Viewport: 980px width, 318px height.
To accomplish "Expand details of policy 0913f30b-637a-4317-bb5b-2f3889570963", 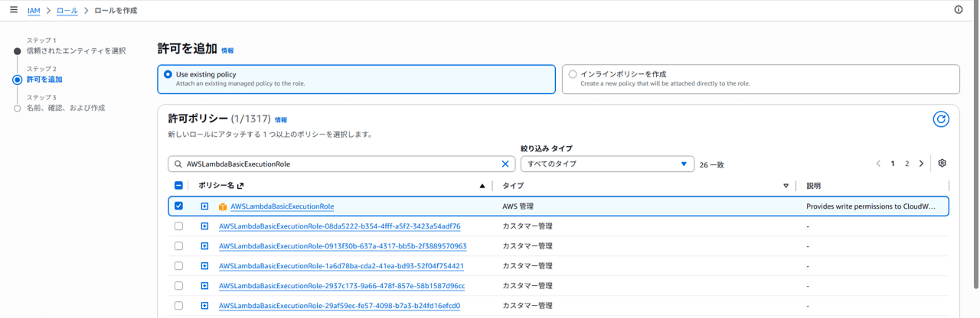I will [x=204, y=246].
